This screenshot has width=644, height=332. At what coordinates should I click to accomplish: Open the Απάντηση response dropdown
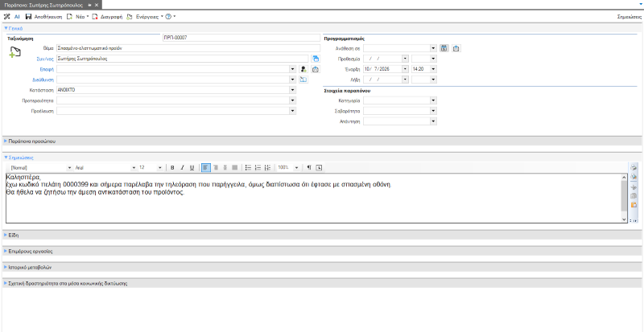pos(433,121)
